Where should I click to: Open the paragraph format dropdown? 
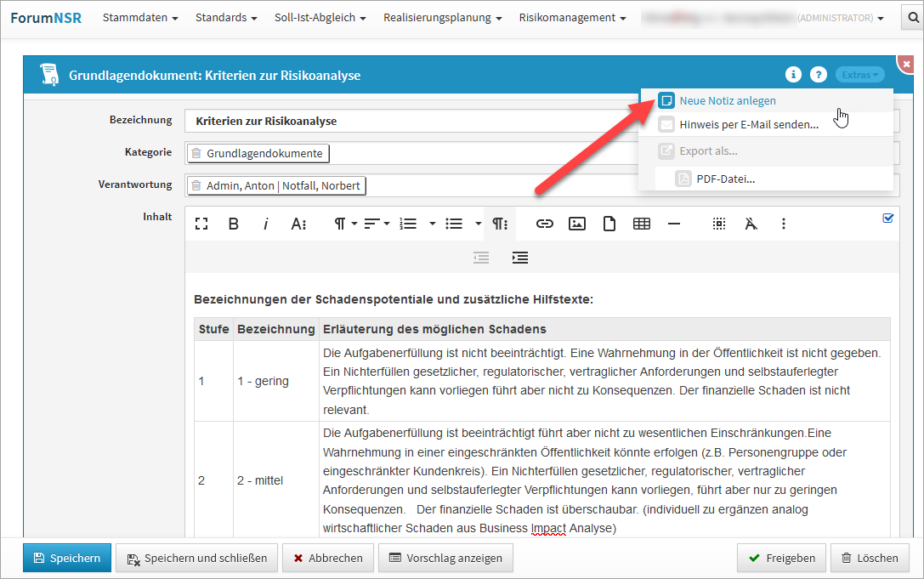(x=344, y=224)
